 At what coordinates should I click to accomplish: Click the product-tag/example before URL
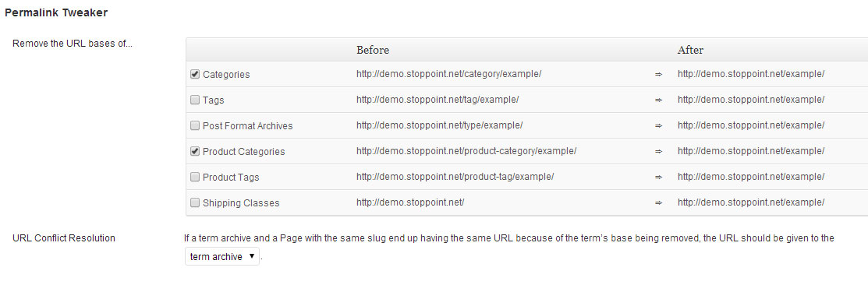pyautogui.click(x=455, y=177)
